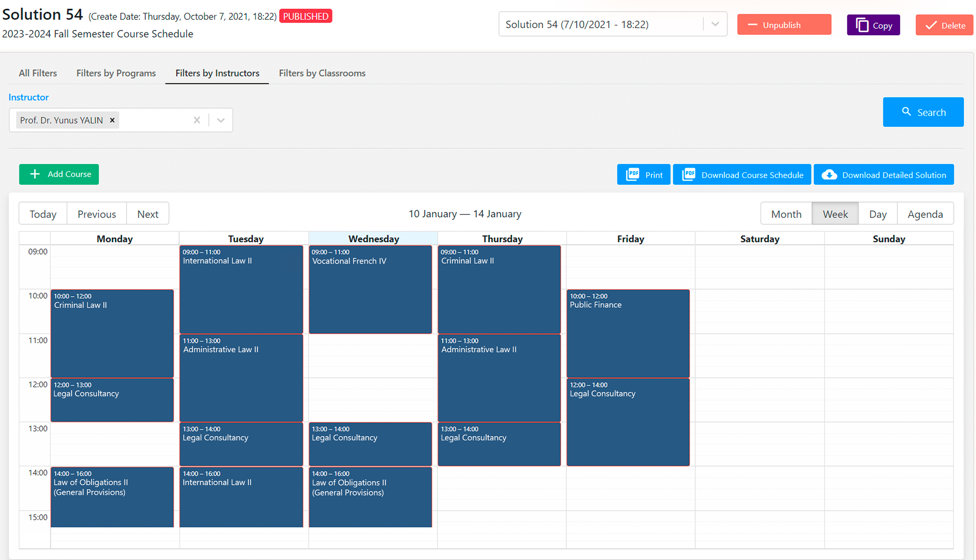Click the Print PDF icon
976x560 pixels.
click(x=632, y=174)
